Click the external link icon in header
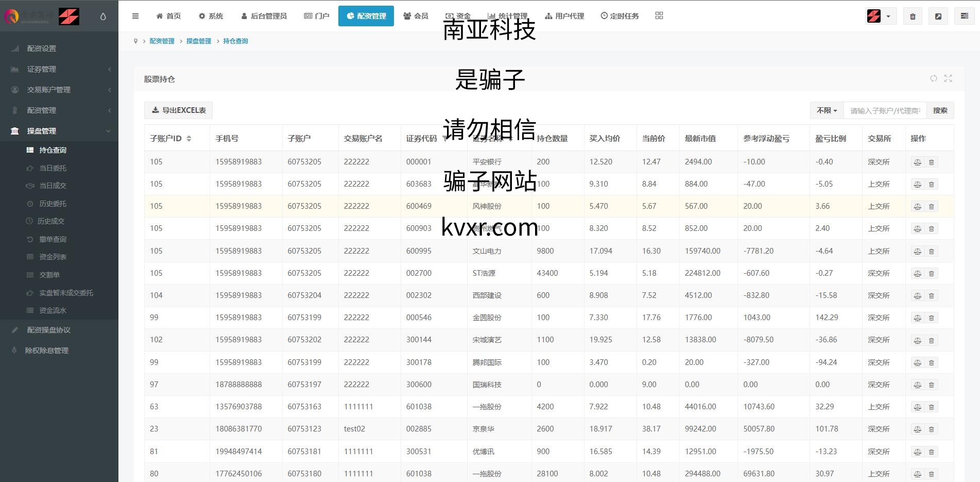The width and height of the screenshot is (980, 482). (x=938, y=16)
